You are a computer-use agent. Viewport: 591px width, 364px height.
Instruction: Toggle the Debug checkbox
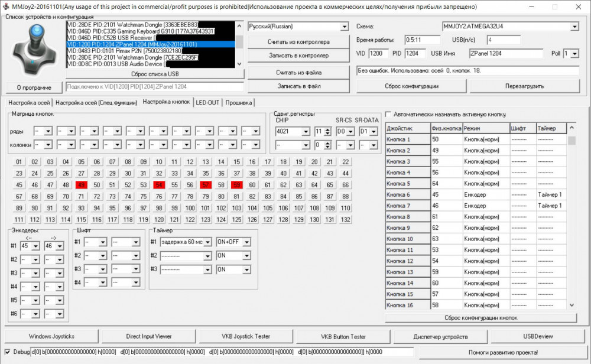coord(7,352)
